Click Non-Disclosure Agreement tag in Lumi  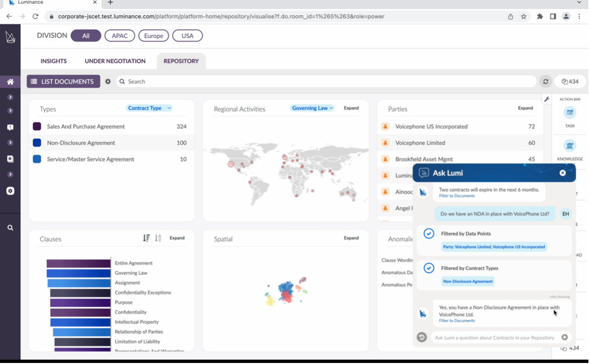(467, 282)
